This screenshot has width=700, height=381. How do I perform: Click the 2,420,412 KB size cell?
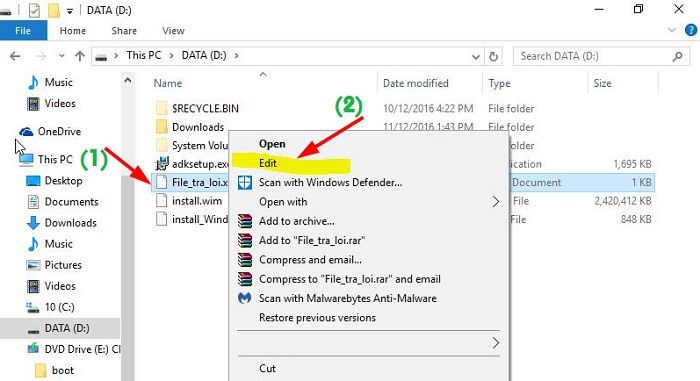click(x=623, y=201)
